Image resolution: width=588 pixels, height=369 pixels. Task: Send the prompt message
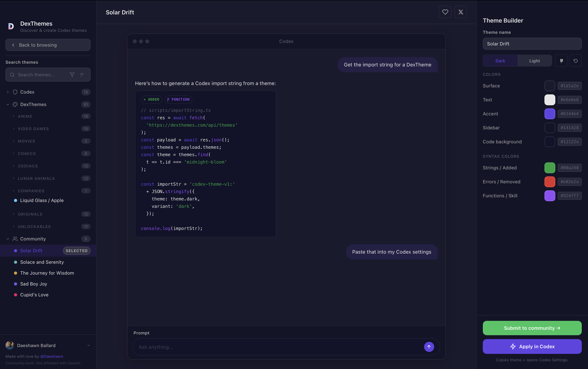click(x=429, y=347)
